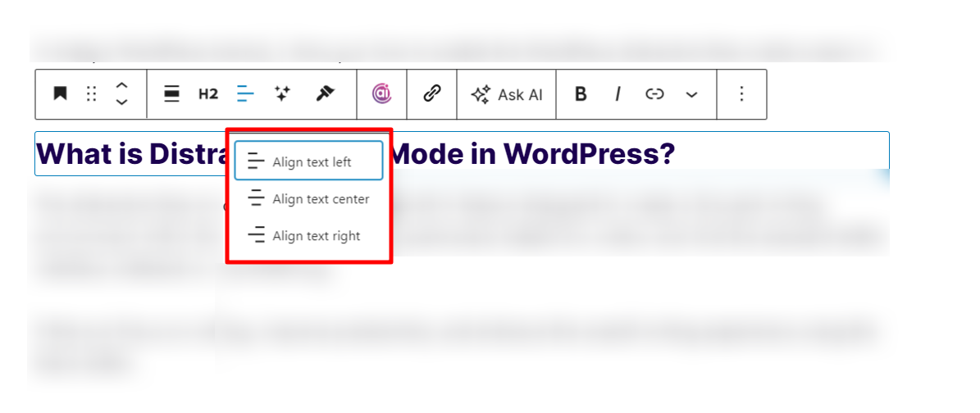Click the heading block bookmark icon
This screenshot has height=413, width=980.
pos(60,94)
